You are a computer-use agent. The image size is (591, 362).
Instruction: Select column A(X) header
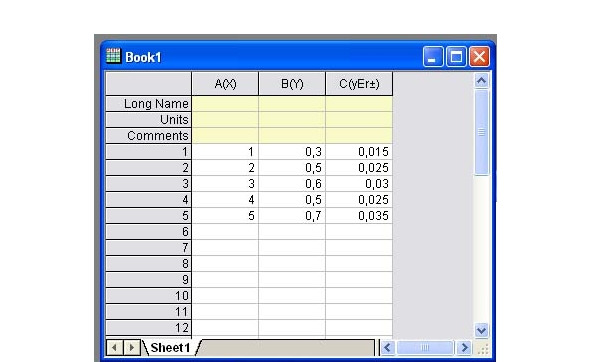tap(225, 84)
